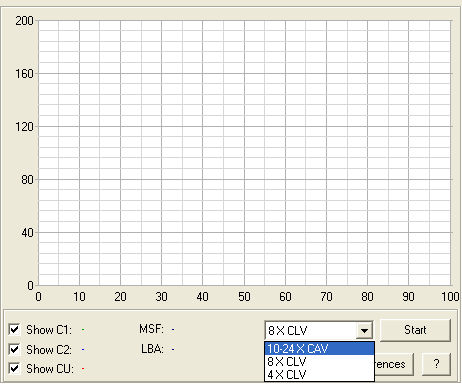Disable the Show CU checkbox
462x384 pixels.
(14, 369)
